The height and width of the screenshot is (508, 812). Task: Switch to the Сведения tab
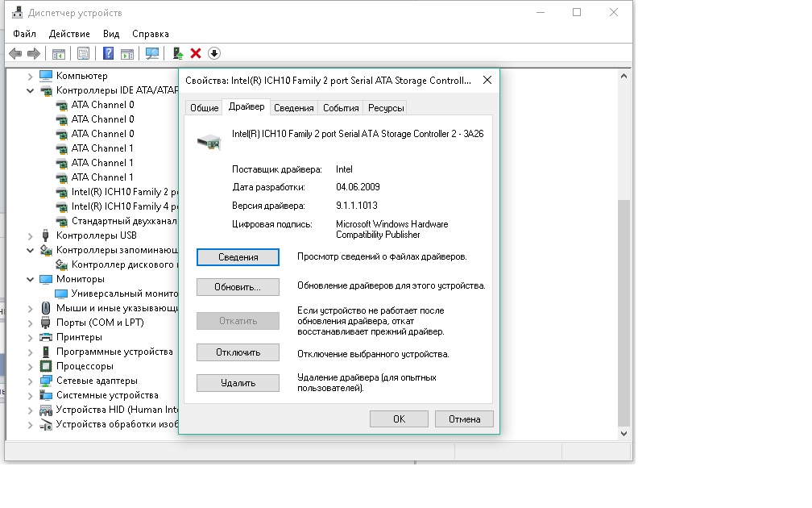(x=293, y=108)
